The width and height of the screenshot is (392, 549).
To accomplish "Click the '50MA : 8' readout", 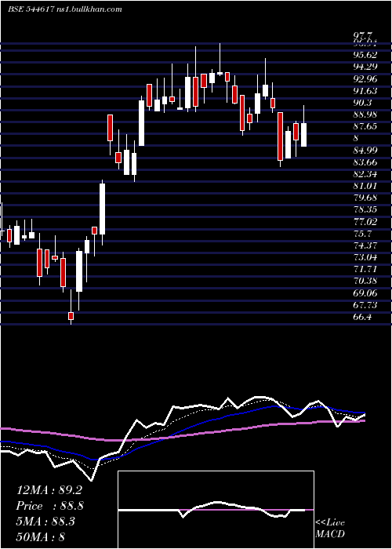I will click(41, 536).
